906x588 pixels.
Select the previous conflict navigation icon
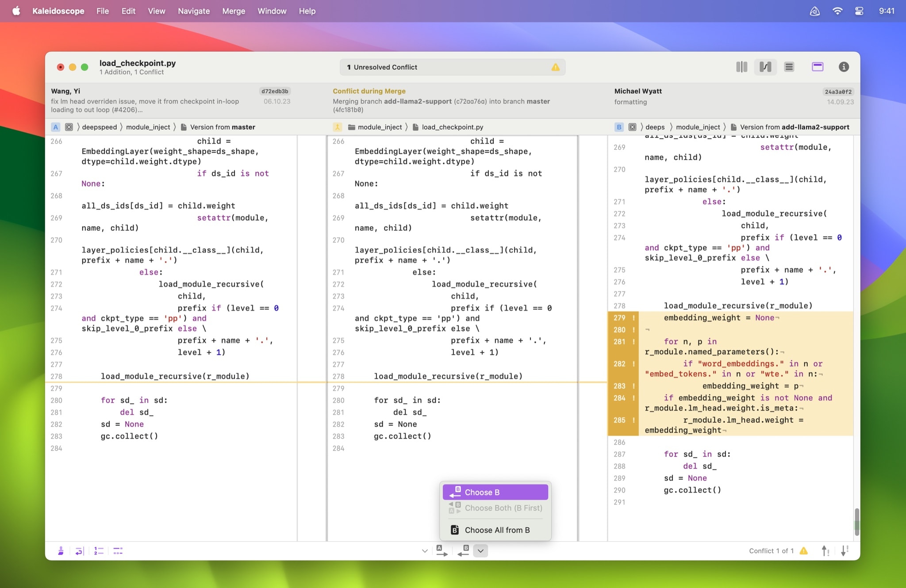(825, 550)
